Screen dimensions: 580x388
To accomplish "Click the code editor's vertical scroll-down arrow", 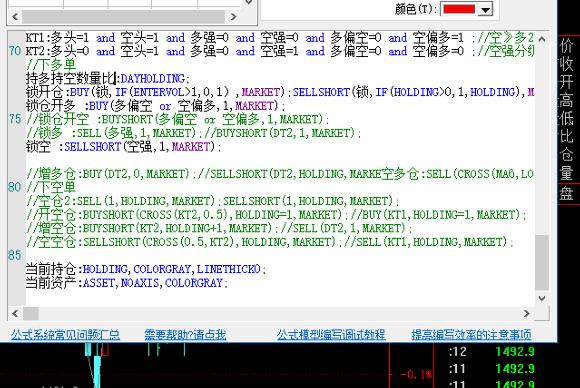I will pos(542,298).
